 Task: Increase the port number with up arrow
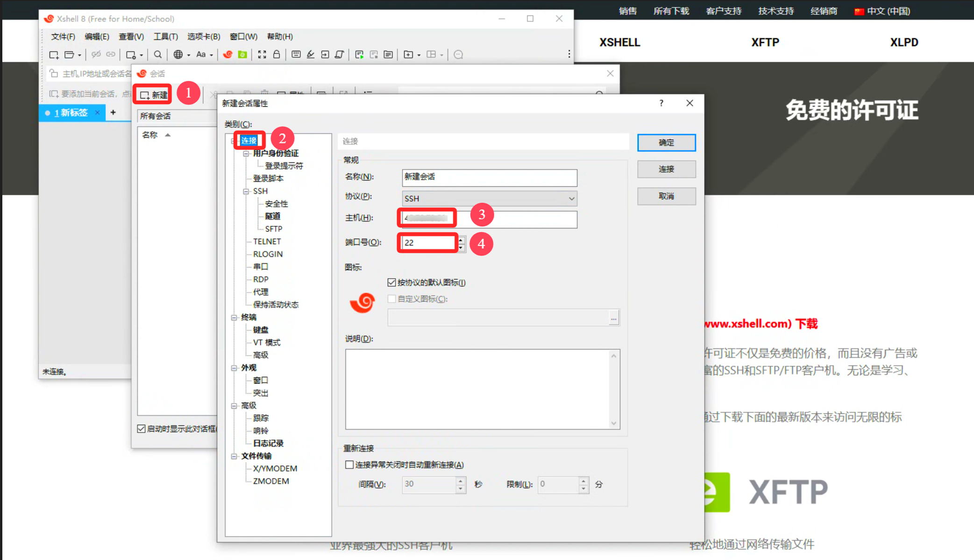[461, 239]
